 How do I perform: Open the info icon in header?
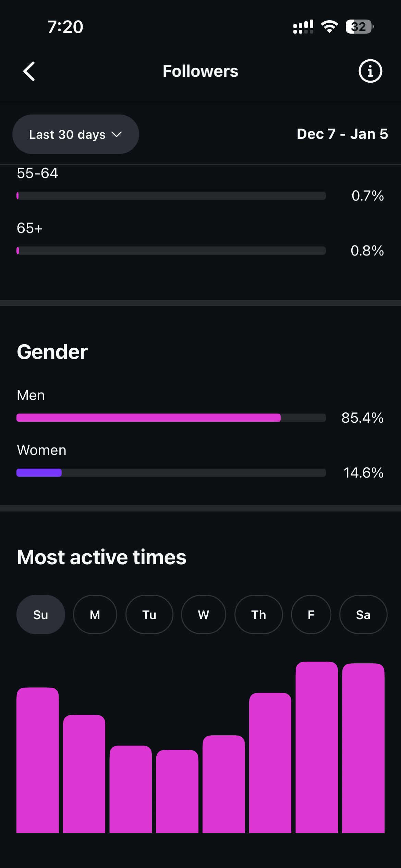pyautogui.click(x=370, y=71)
